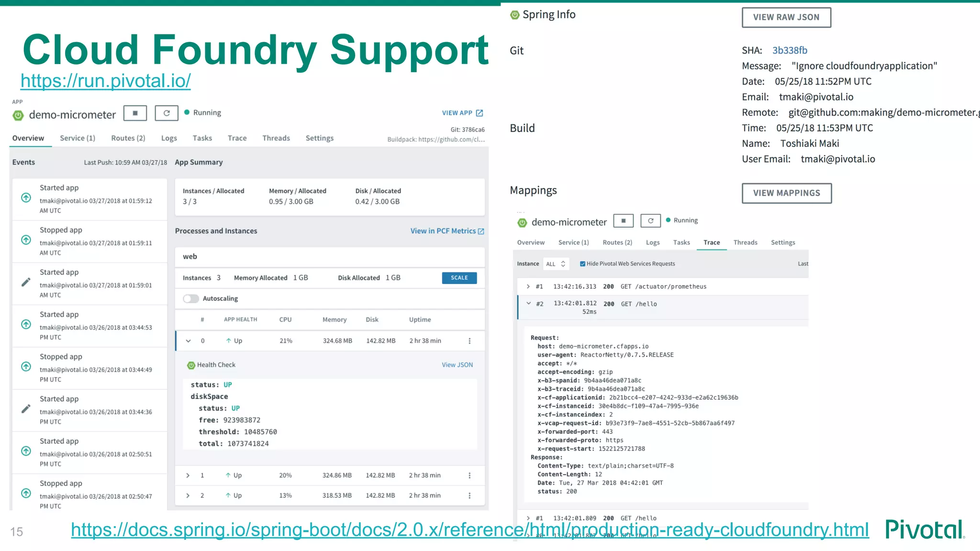
Task: Open the Service (1) tab in left panel
Action: point(78,138)
